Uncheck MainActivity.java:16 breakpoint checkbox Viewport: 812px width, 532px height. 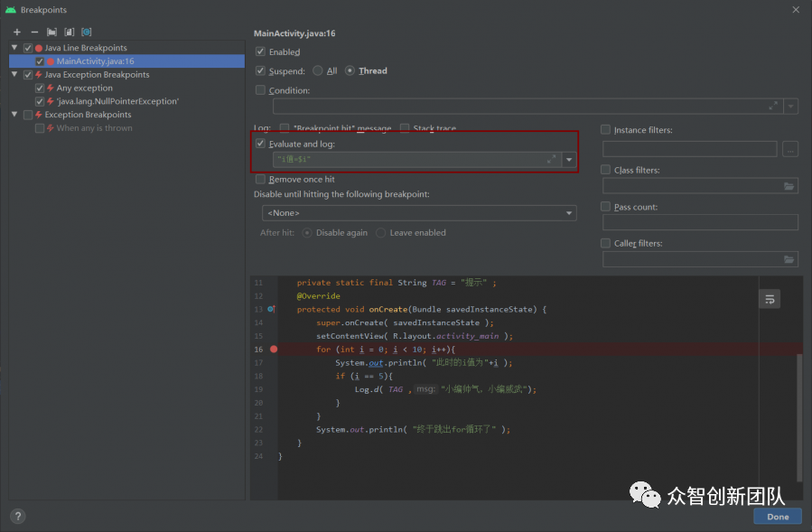click(40, 61)
